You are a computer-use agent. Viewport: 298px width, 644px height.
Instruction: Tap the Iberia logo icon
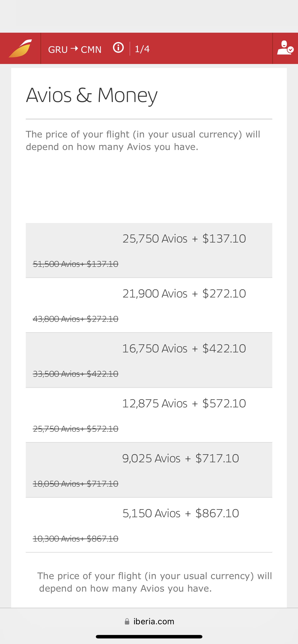(20, 48)
